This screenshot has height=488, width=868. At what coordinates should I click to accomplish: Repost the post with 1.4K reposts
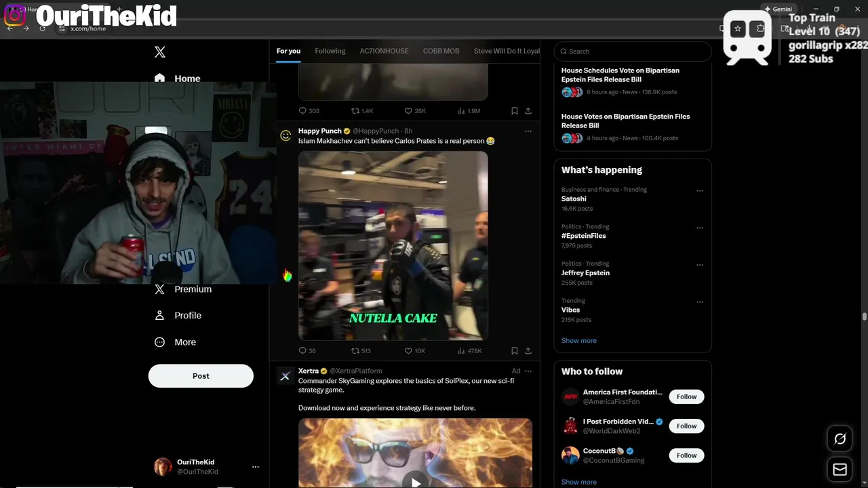362,110
